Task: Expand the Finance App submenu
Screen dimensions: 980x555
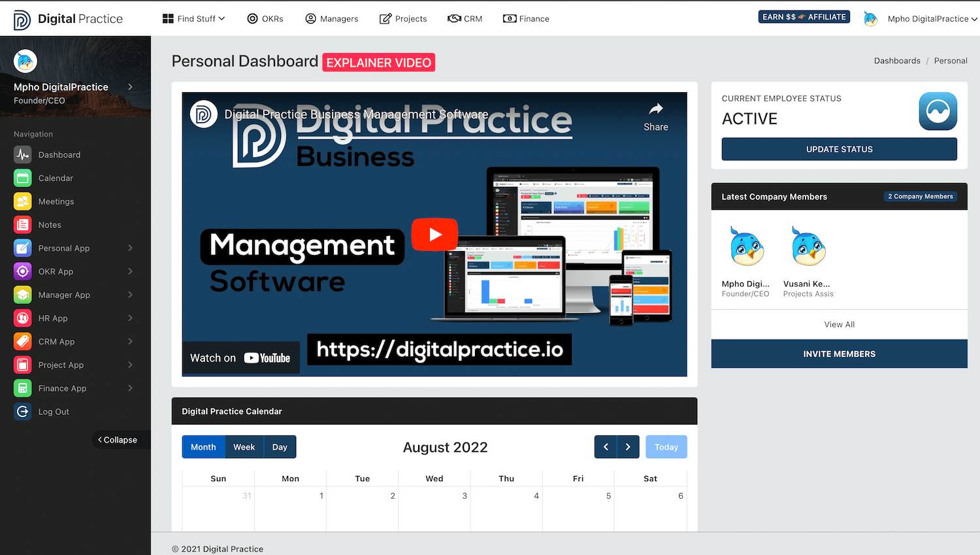Action: 130,388
